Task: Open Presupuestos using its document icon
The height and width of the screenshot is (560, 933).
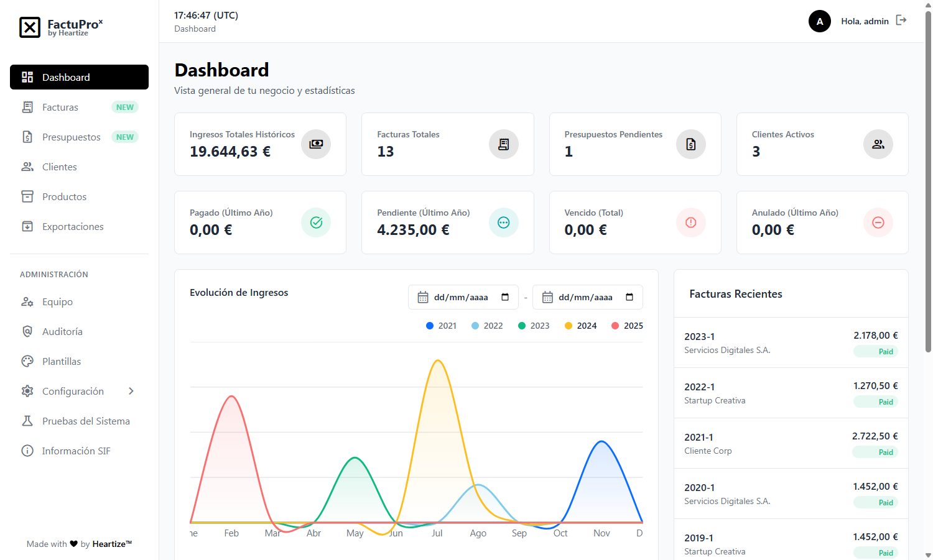Action: coord(28,137)
